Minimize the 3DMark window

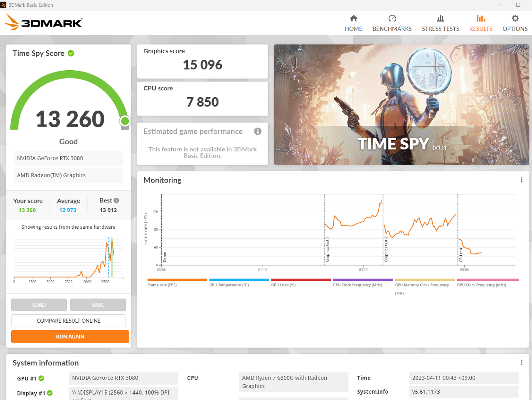500,5
